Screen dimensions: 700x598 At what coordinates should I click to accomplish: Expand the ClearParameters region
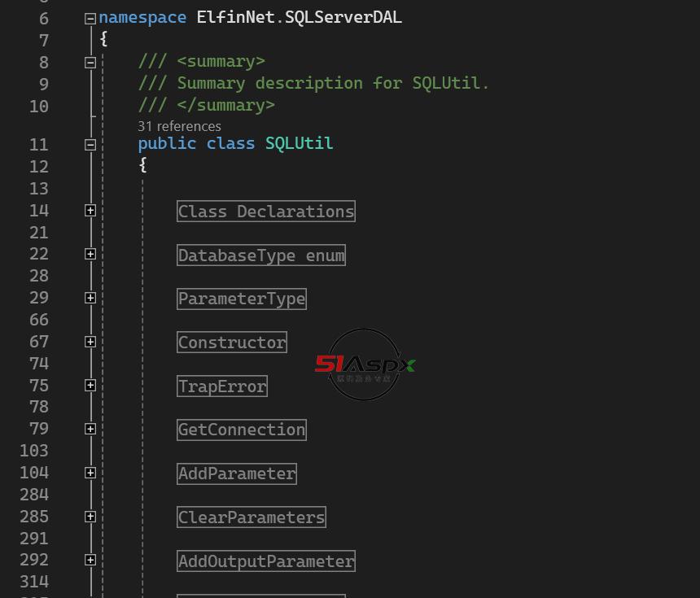(x=90, y=517)
